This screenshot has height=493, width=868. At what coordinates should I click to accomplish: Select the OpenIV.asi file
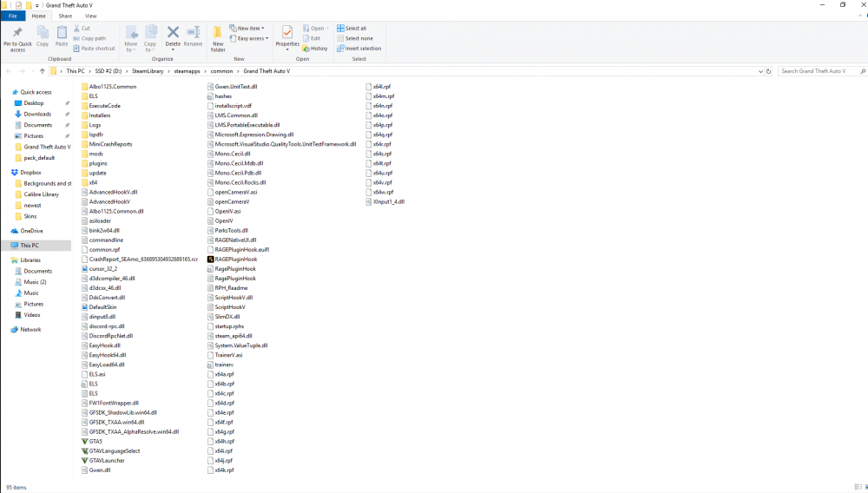(x=224, y=212)
